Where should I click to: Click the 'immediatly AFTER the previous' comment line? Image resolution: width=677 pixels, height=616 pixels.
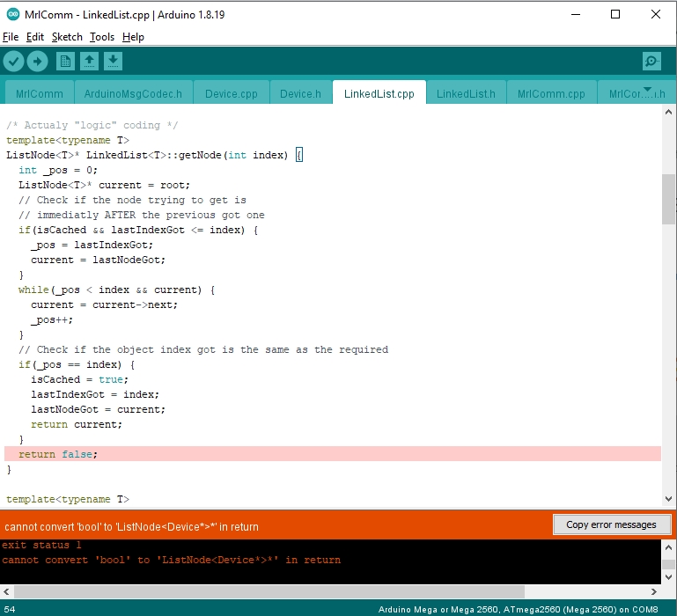[x=141, y=215]
